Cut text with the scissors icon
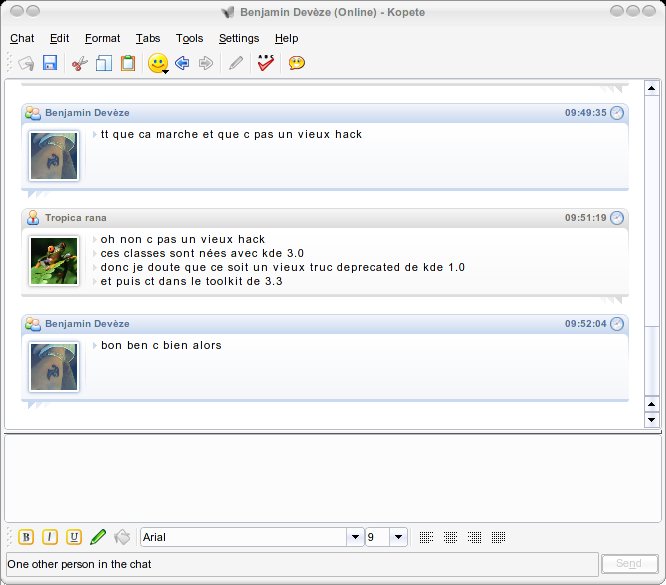Image resolution: width=666 pixels, height=585 pixels. pos(79,63)
